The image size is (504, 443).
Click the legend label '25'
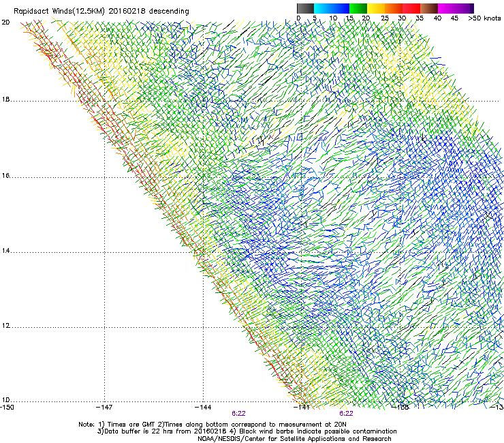tap(385, 18)
